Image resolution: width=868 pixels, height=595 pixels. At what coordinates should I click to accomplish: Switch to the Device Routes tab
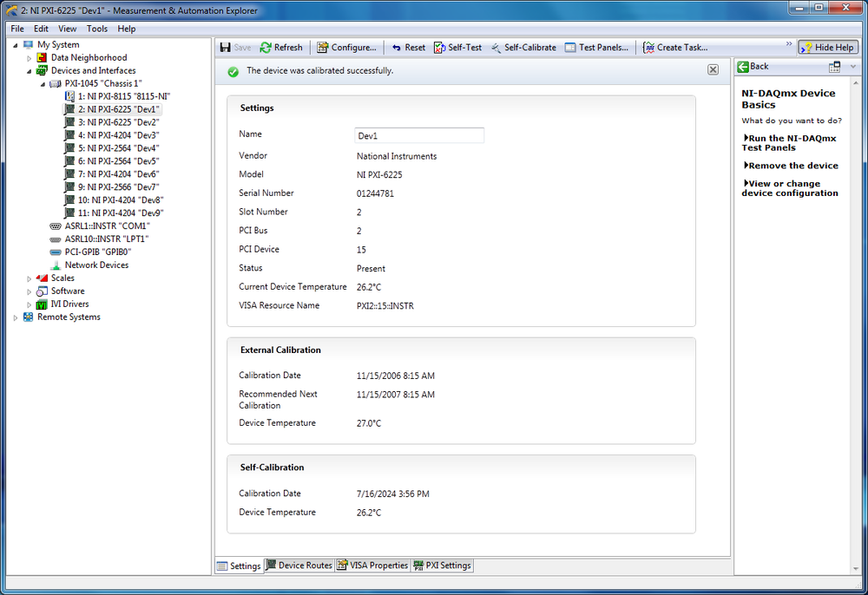[x=299, y=566]
